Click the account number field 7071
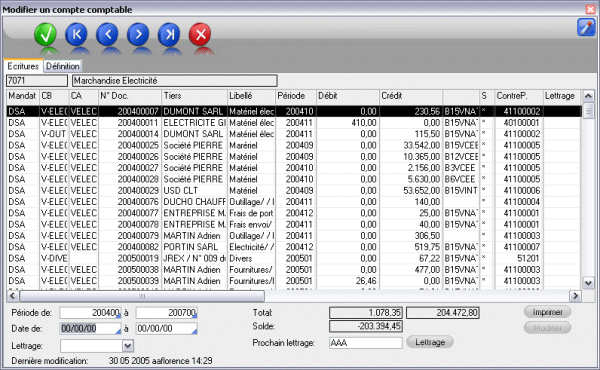 [37, 81]
